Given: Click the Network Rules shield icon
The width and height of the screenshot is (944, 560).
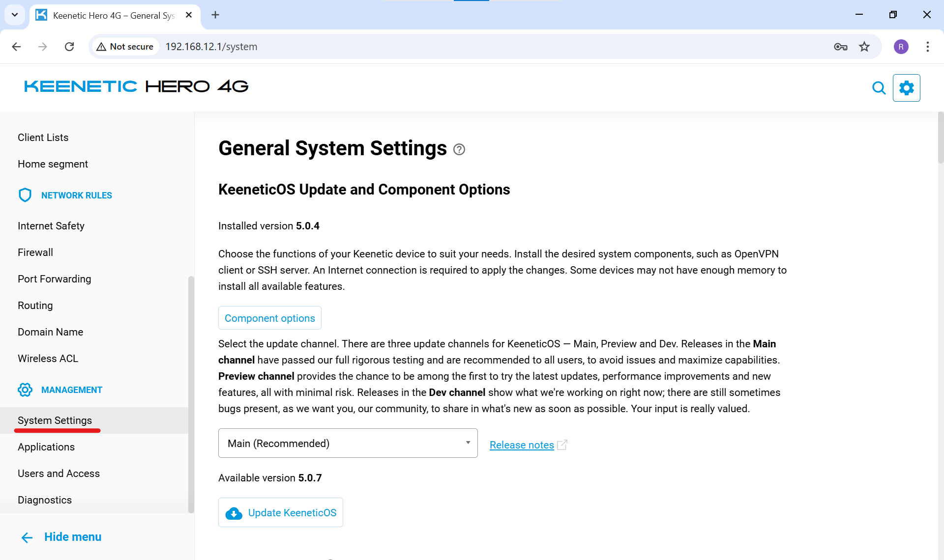Looking at the screenshot, I should coord(25,195).
